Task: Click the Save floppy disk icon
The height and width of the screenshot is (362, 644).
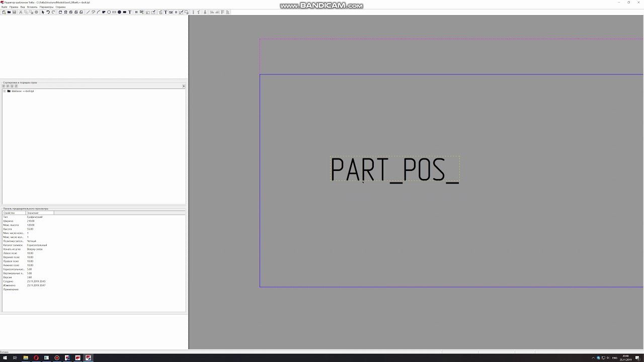Action: (14, 12)
